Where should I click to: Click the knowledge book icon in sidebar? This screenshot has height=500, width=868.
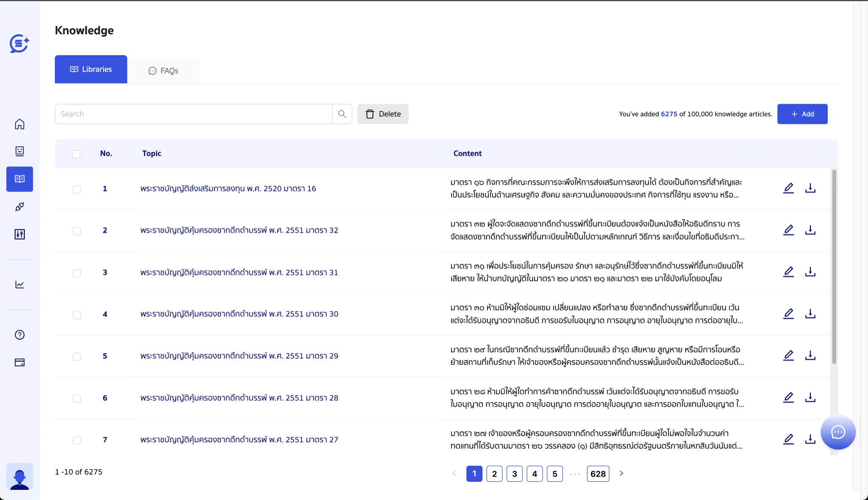click(x=20, y=179)
